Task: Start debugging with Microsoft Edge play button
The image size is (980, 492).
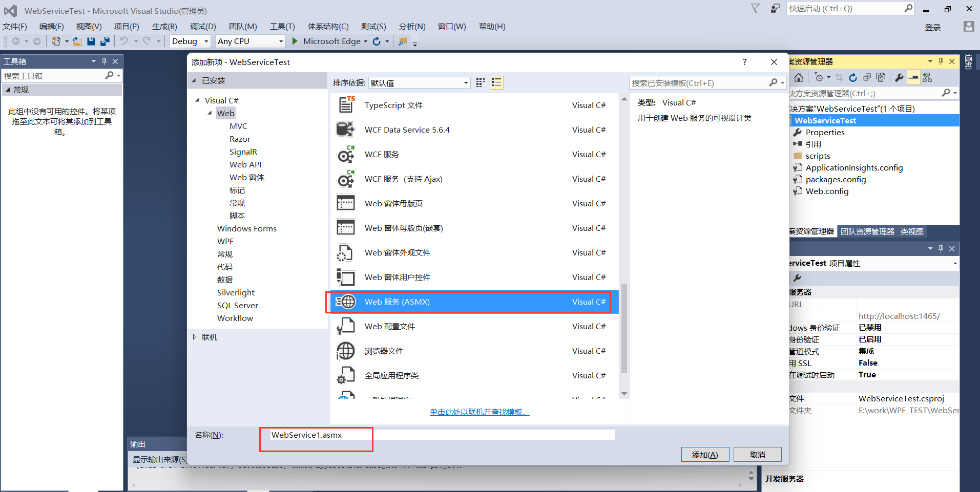Action: pyautogui.click(x=295, y=41)
